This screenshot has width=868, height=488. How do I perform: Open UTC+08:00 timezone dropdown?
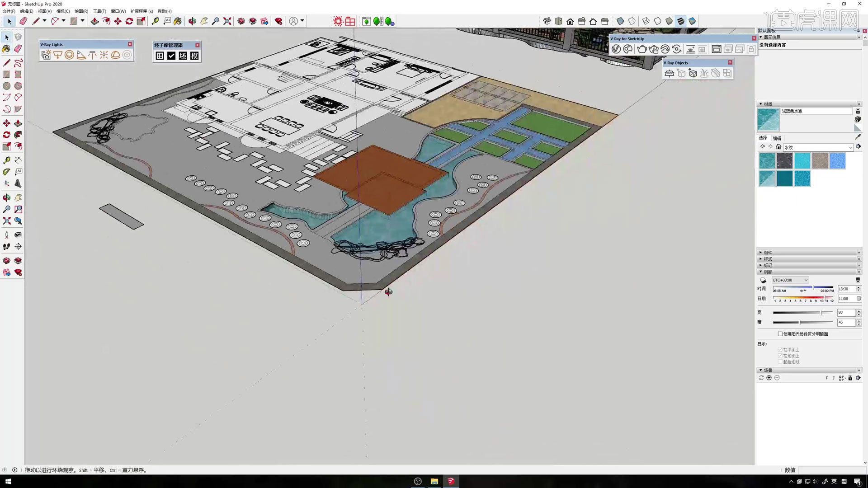tap(790, 280)
